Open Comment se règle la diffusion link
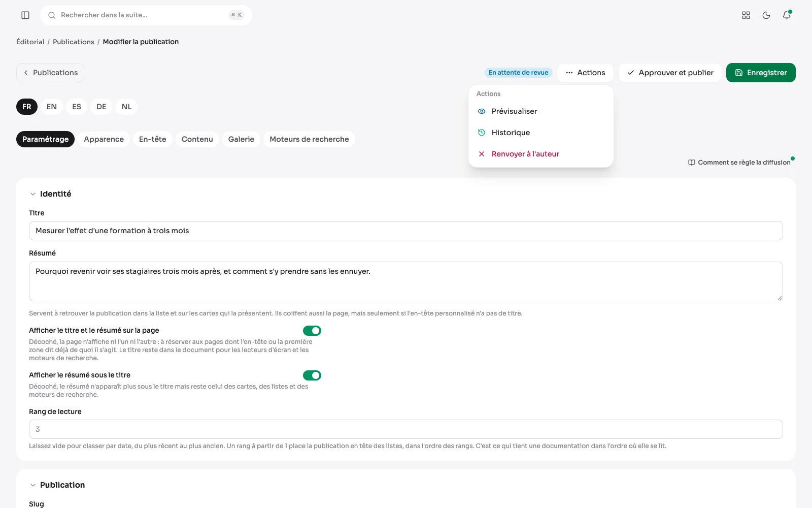This screenshot has width=812, height=508. tap(739, 163)
